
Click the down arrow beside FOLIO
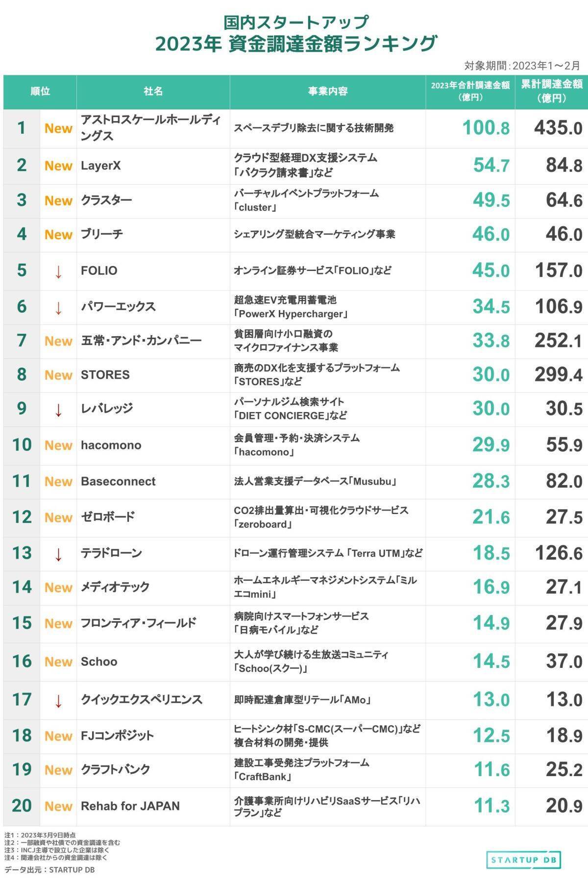click(x=58, y=272)
